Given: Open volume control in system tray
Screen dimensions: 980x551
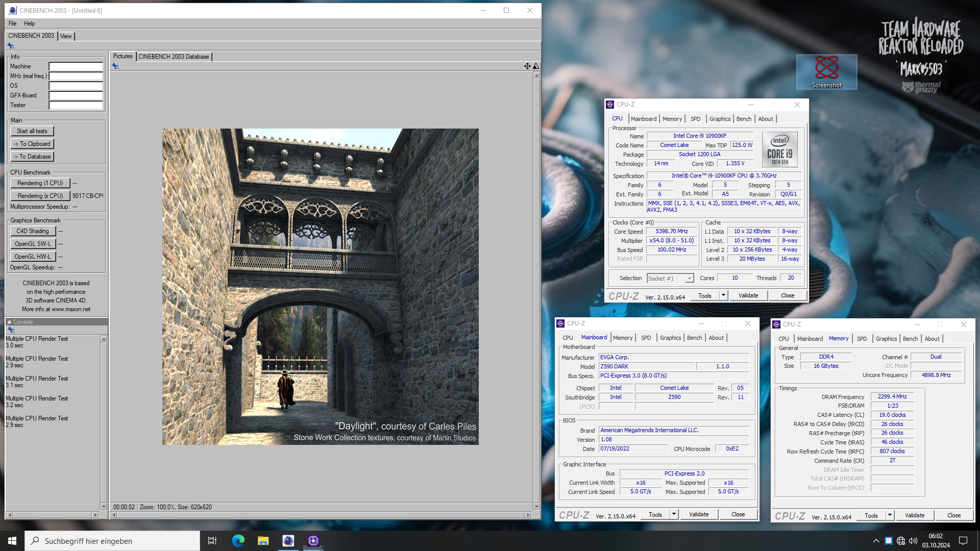Looking at the screenshot, I should pyautogui.click(x=913, y=541).
